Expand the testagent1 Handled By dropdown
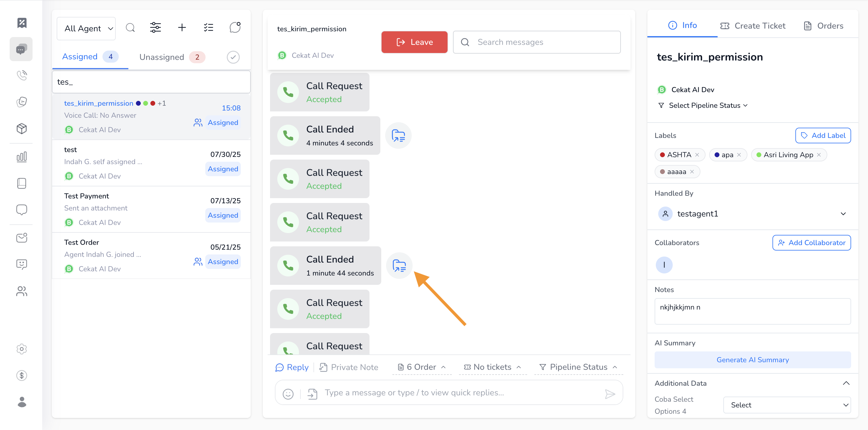Image resolution: width=868 pixels, height=430 pixels. point(843,214)
